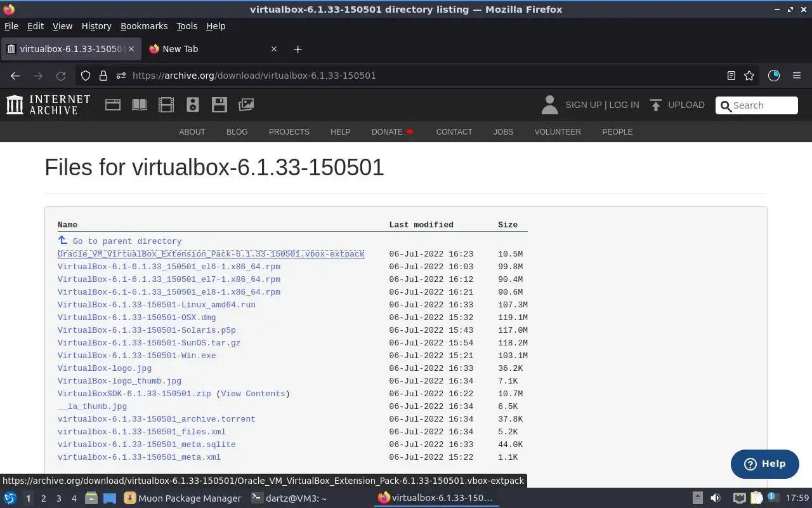
Task: Open a new tab with plus button
Action: pos(298,49)
